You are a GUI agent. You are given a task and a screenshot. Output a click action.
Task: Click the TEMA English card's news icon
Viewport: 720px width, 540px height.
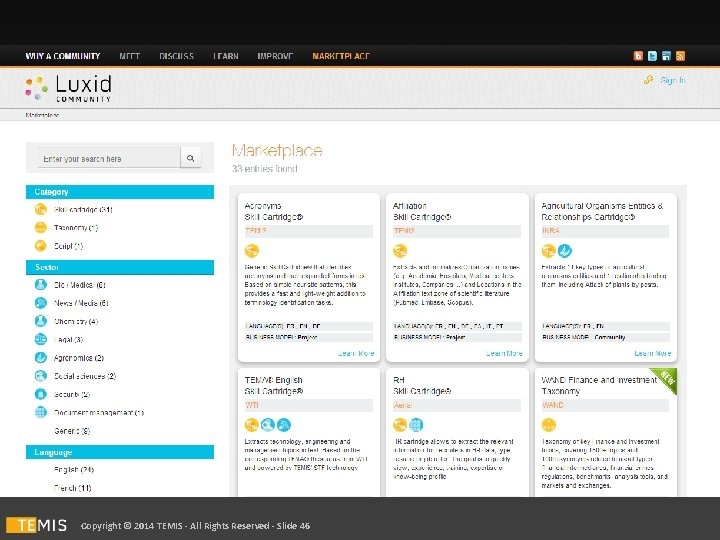click(x=284, y=425)
